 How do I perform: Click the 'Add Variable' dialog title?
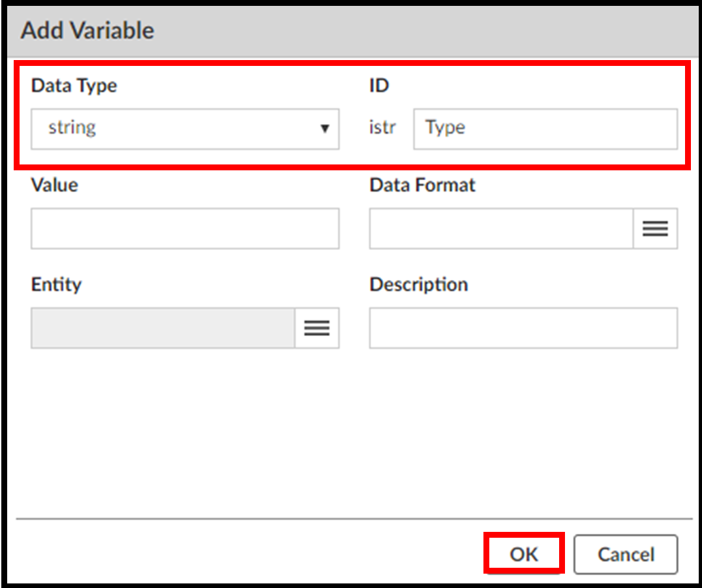coord(87,31)
